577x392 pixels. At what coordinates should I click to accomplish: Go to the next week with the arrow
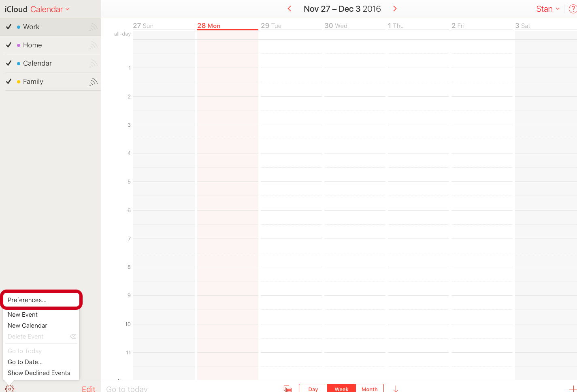point(394,8)
